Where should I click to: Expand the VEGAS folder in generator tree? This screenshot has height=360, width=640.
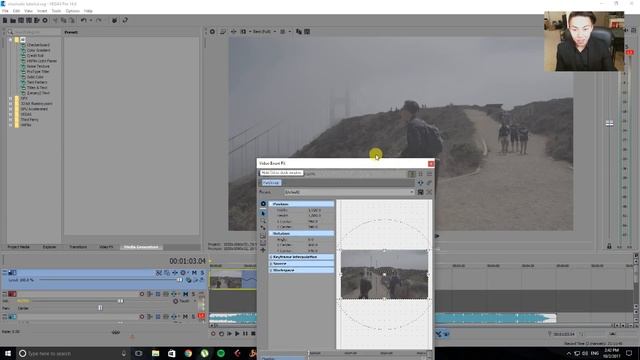click(11, 114)
